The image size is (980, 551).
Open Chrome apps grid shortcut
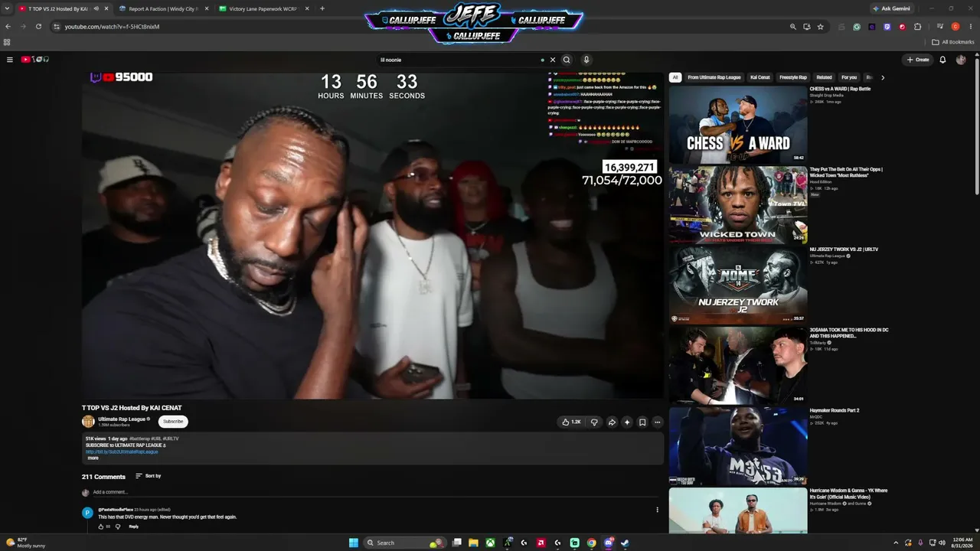7,42
